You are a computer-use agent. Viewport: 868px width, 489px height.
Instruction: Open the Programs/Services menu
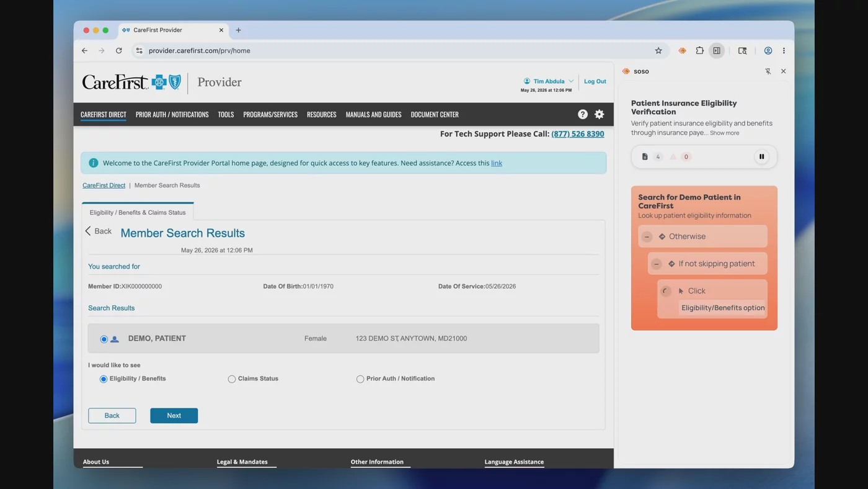point(270,114)
